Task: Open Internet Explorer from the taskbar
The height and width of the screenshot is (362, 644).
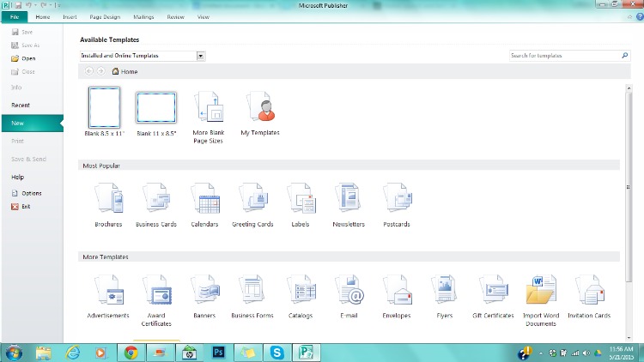Action: [x=73, y=353]
